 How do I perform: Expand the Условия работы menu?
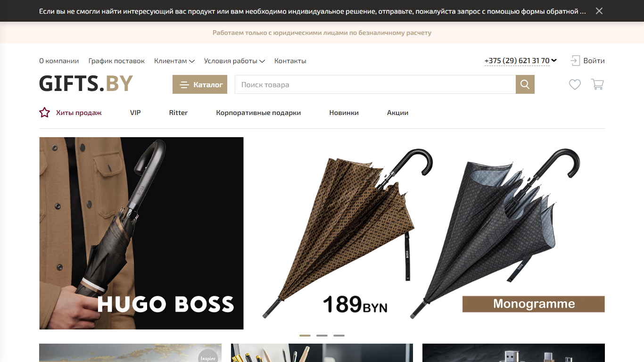[x=234, y=61]
